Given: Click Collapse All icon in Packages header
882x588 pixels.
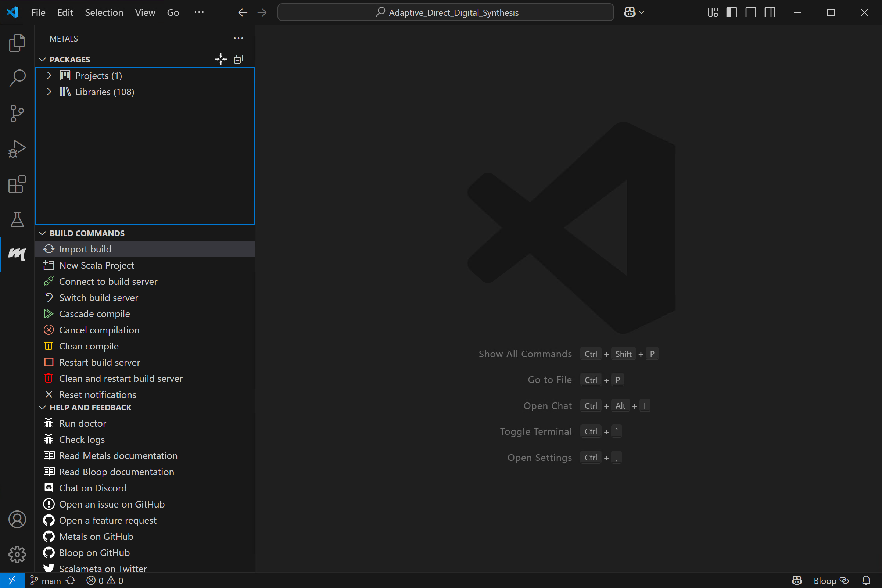Looking at the screenshot, I should tap(239, 59).
